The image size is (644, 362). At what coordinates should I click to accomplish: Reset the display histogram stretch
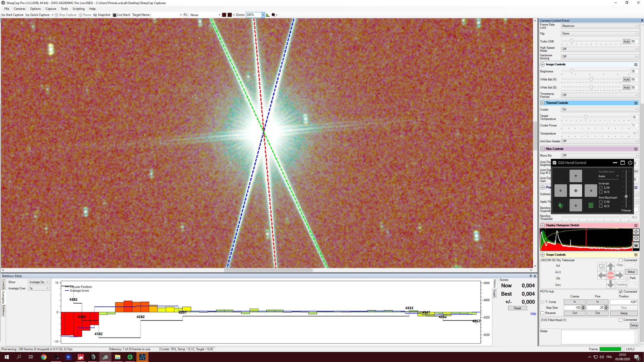[x=636, y=239]
